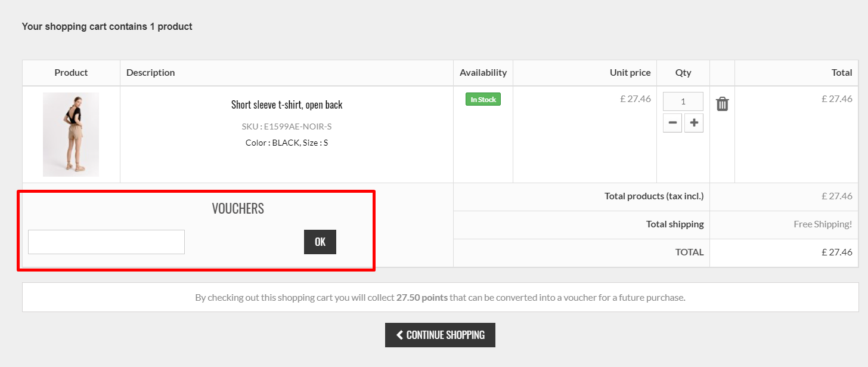Click the quantity input field

(683, 101)
